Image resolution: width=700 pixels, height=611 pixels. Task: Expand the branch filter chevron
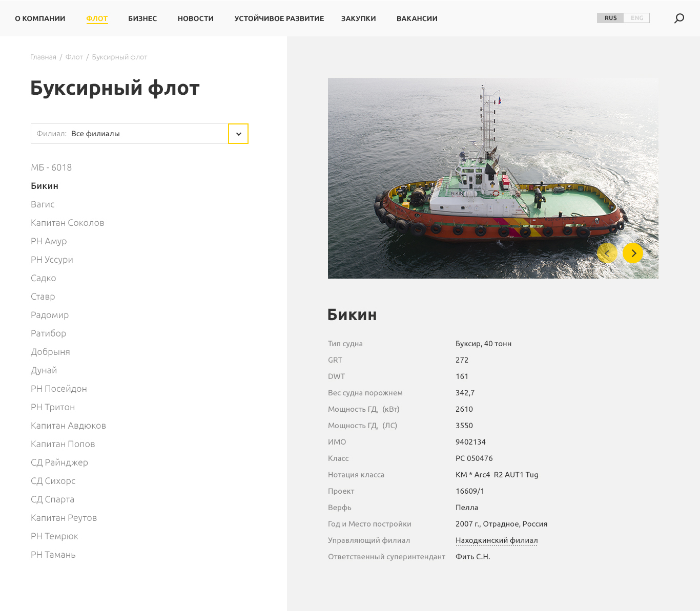pyautogui.click(x=238, y=134)
